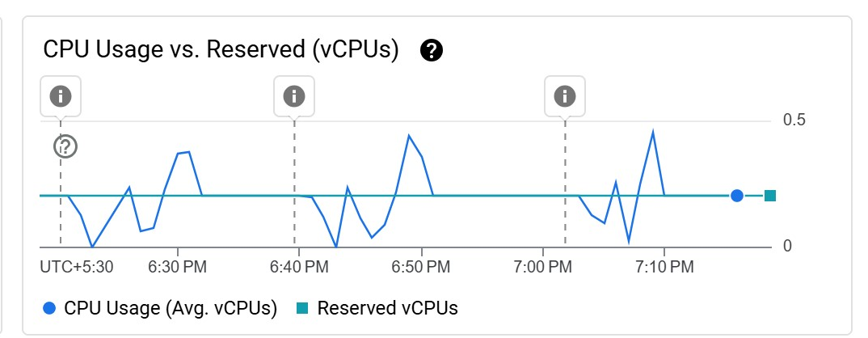The height and width of the screenshot is (338, 868).
Task: Click CPU usage peak near 7:10 PM
Action: click(x=653, y=131)
